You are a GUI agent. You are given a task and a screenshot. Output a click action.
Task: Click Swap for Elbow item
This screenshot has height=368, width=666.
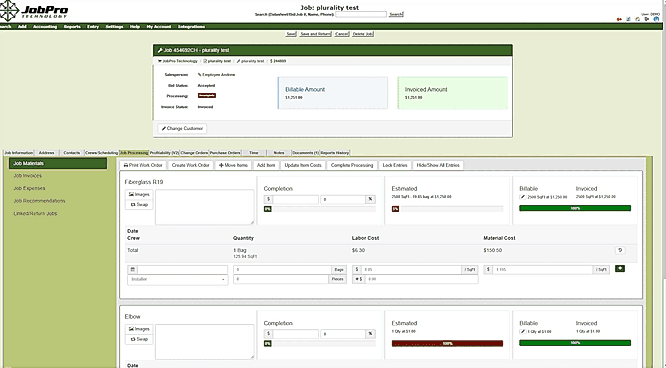(139, 339)
